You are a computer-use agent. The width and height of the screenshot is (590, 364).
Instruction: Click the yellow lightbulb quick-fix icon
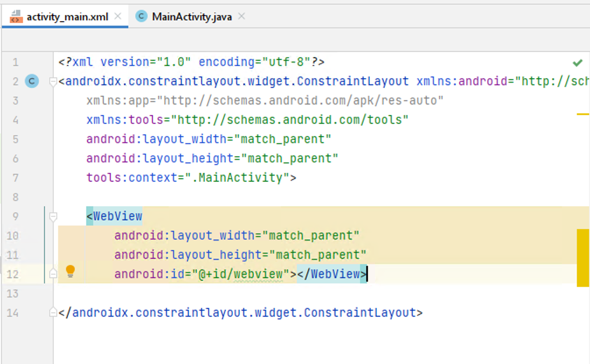pos(70,271)
